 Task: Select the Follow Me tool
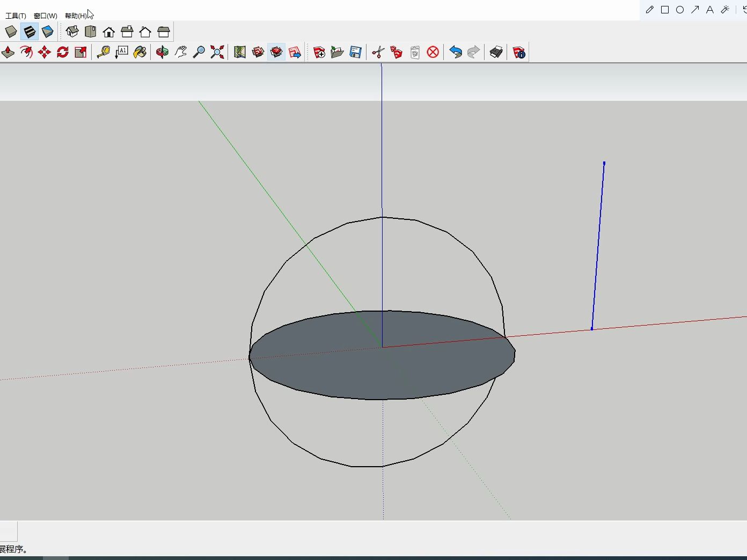26,52
